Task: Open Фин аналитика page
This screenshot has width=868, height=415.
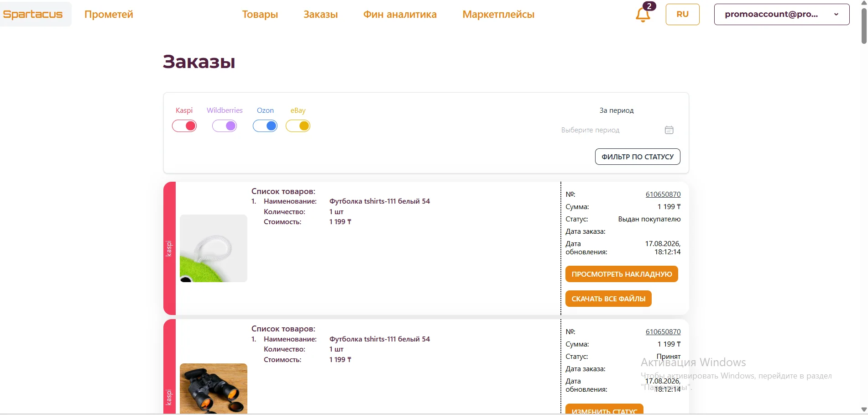Action: click(x=400, y=15)
